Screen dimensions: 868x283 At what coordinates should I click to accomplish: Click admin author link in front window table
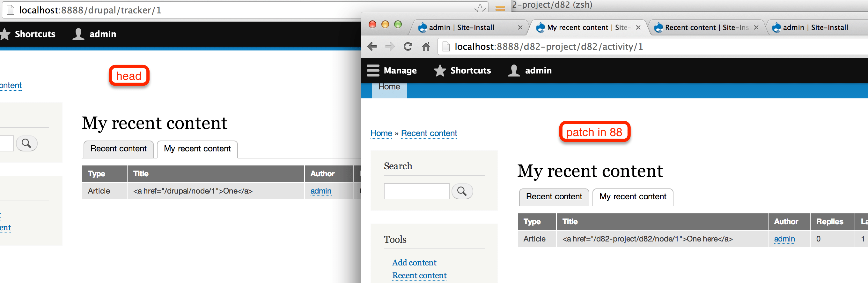pyautogui.click(x=784, y=239)
